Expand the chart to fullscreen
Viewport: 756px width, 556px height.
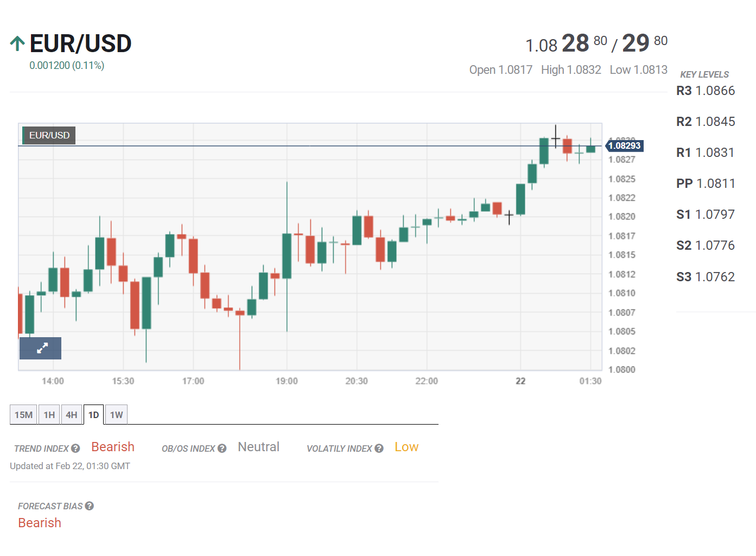point(40,348)
